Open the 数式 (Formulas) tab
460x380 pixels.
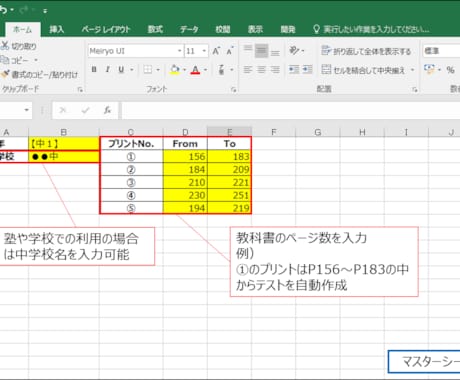click(155, 29)
